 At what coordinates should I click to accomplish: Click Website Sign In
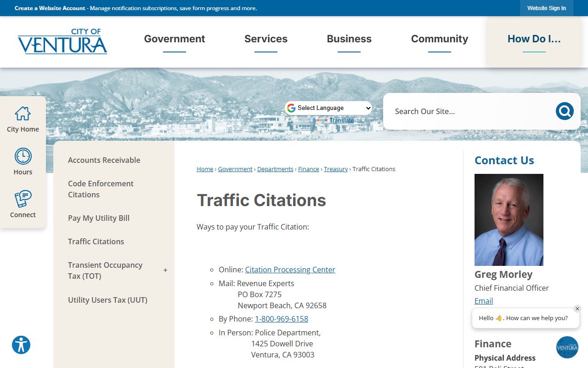click(547, 8)
